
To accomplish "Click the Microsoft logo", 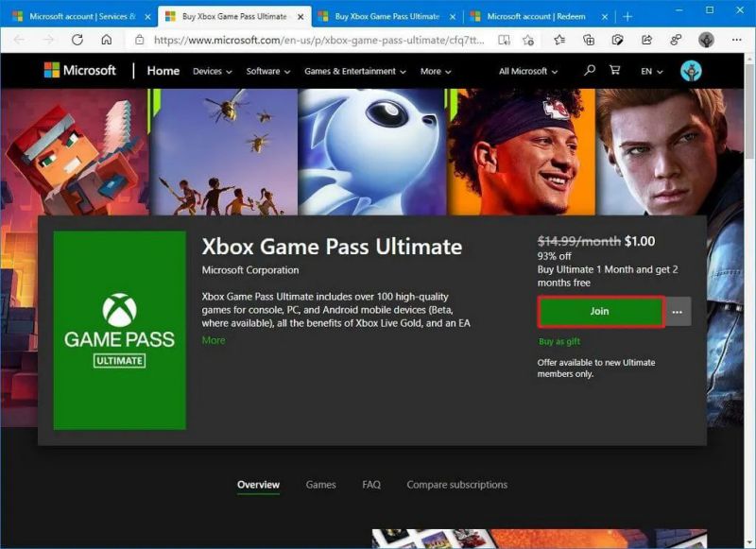I will [80, 70].
